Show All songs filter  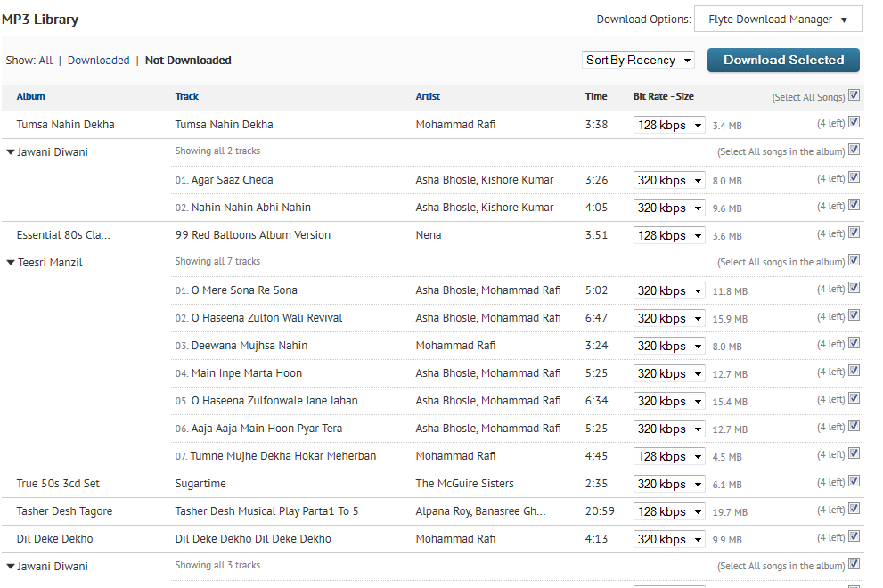pyautogui.click(x=45, y=61)
